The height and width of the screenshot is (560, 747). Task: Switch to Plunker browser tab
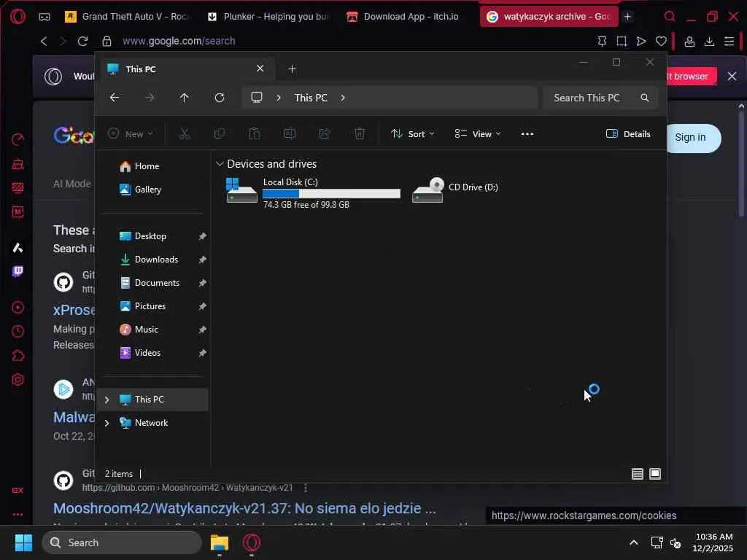click(268, 17)
